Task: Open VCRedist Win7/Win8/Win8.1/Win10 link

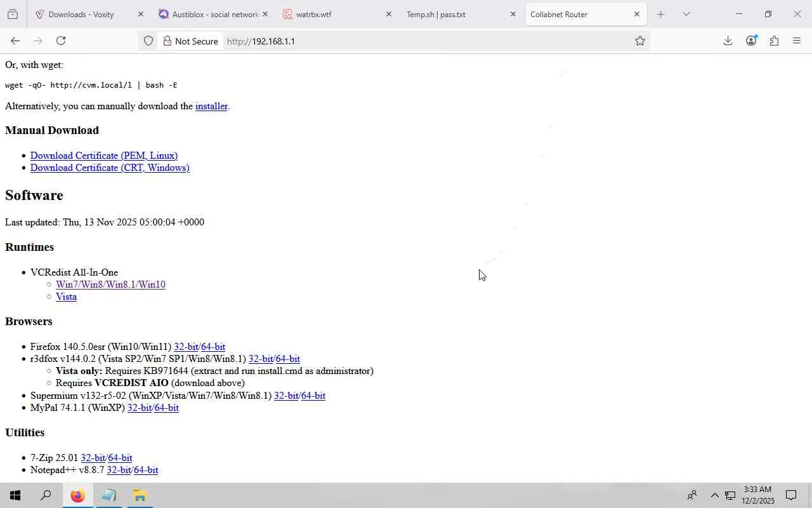Action: 110,284
